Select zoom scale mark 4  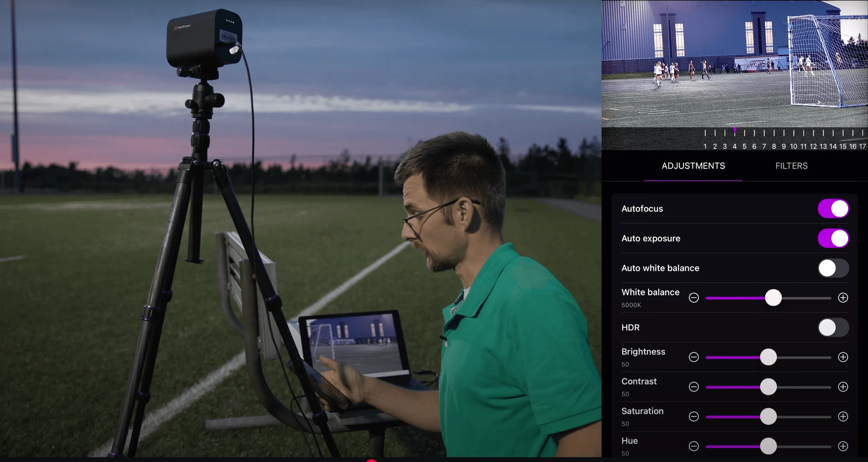point(734,146)
